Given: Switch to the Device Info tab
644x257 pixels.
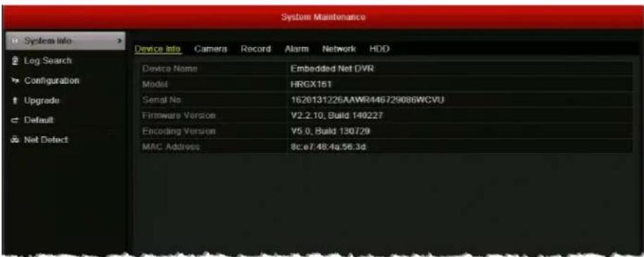Looking at the screenshot, I should [158, 49].
